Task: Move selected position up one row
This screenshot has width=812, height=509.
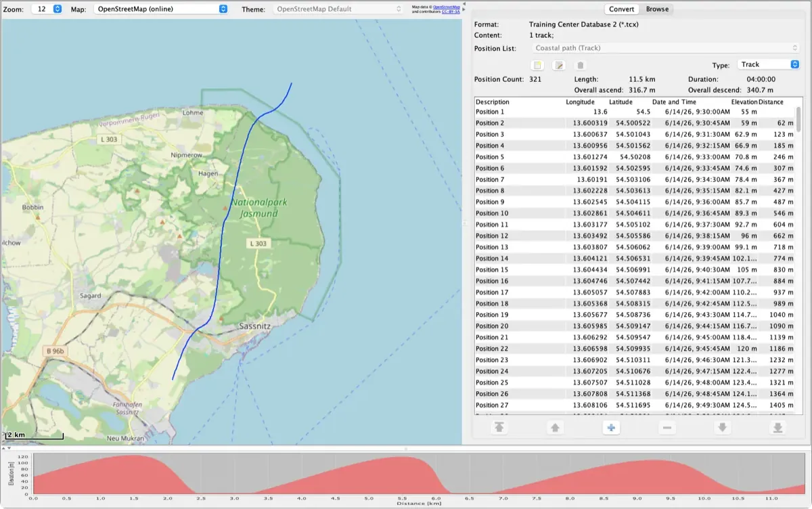Action: [x=554, y=428]
